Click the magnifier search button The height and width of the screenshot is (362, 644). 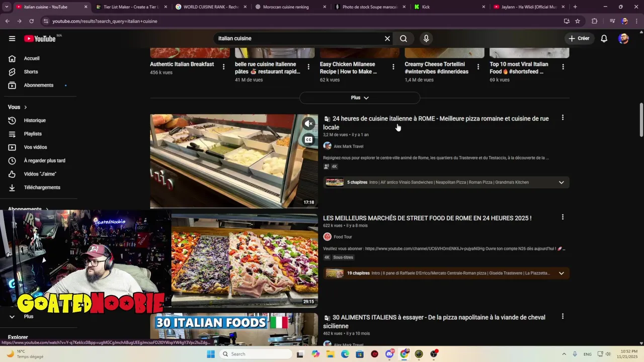click(x=404, y=39)
